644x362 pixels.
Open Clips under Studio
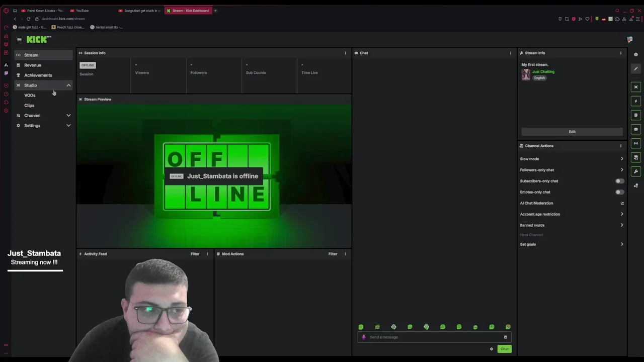[x=29, y=106]
